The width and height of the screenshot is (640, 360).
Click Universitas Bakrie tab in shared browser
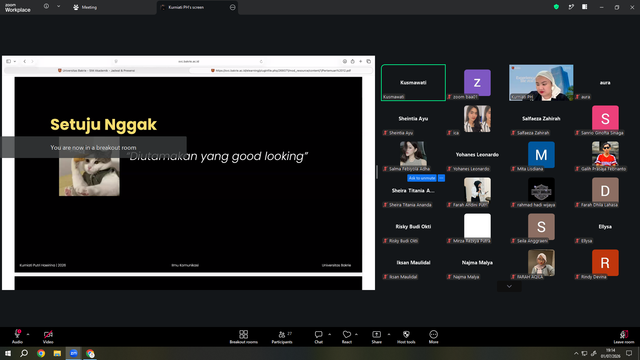click(96, 71)
